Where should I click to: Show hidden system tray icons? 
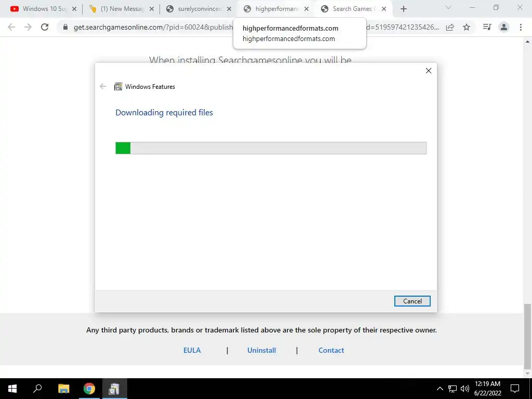tap(440, 389)
